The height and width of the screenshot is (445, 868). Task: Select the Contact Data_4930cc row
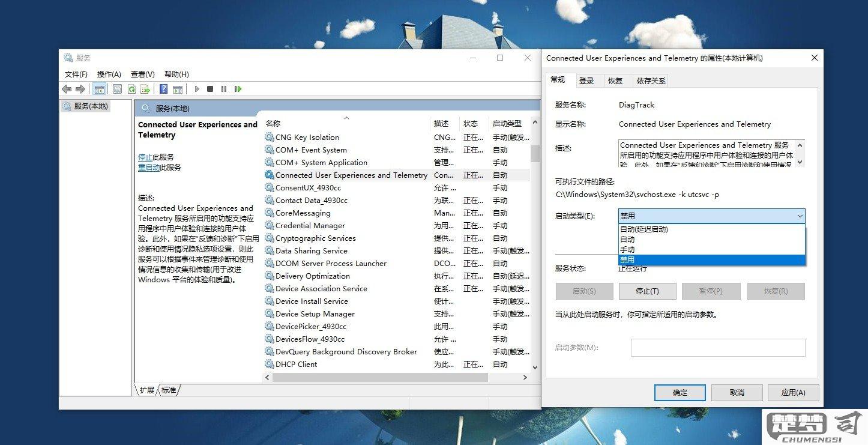396,200
